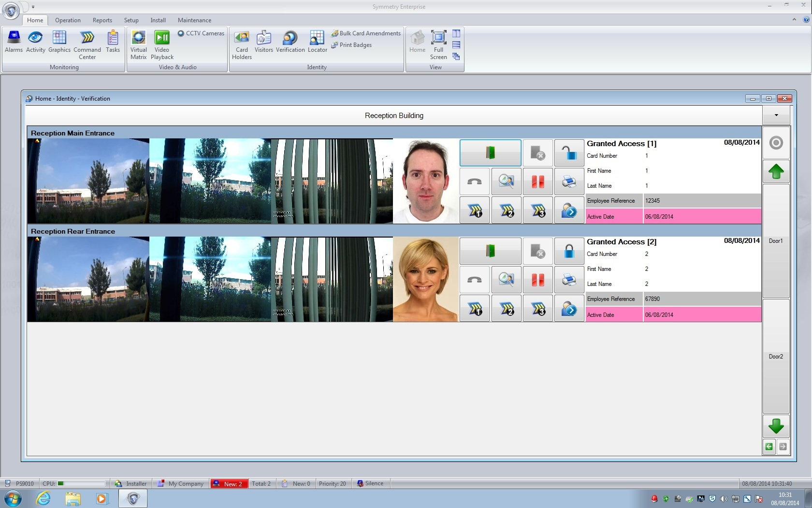The width and height of the screenshot is (812, 508).
Task: Open the Virtual Matrix tool
Action: (x=139, y=44)
